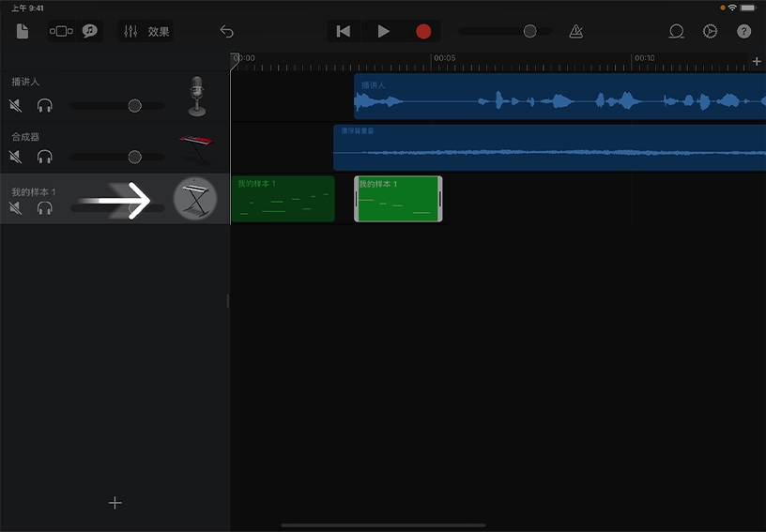Select the 播讲人 microphone instrument icon

pyautogui.click(x=196, y=97)
